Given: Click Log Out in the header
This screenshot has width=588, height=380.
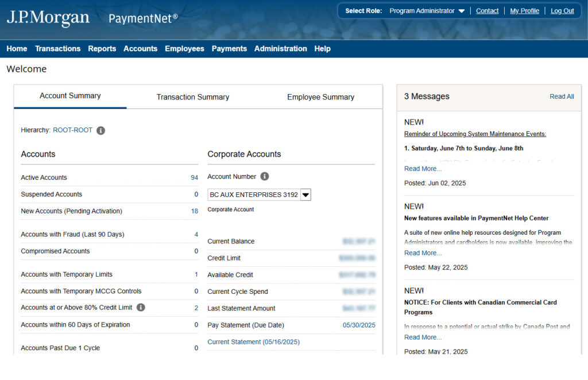Looking at the screenshot, I should pyautogui.click(x=562, y=11).
